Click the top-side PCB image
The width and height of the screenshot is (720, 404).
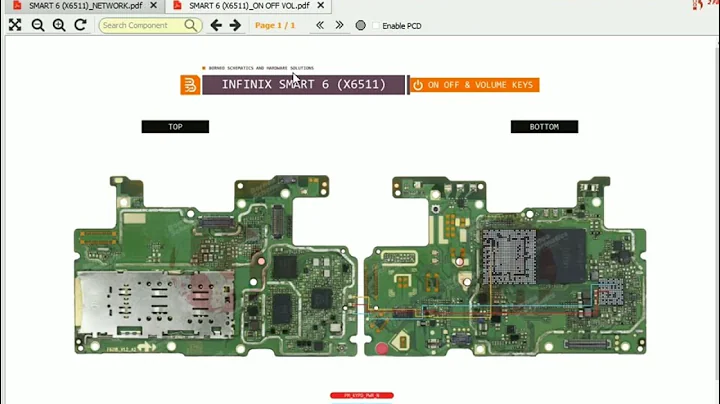click(x=216, y=265)
